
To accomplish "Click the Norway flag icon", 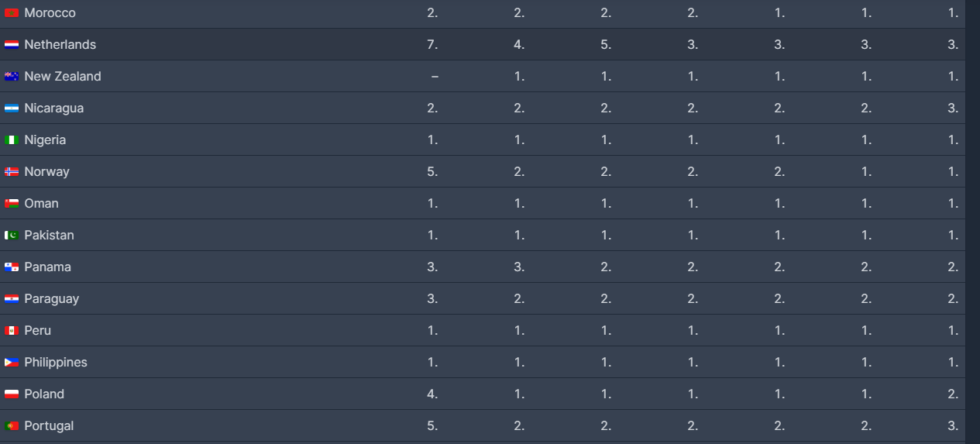I will tap(12, 172).
